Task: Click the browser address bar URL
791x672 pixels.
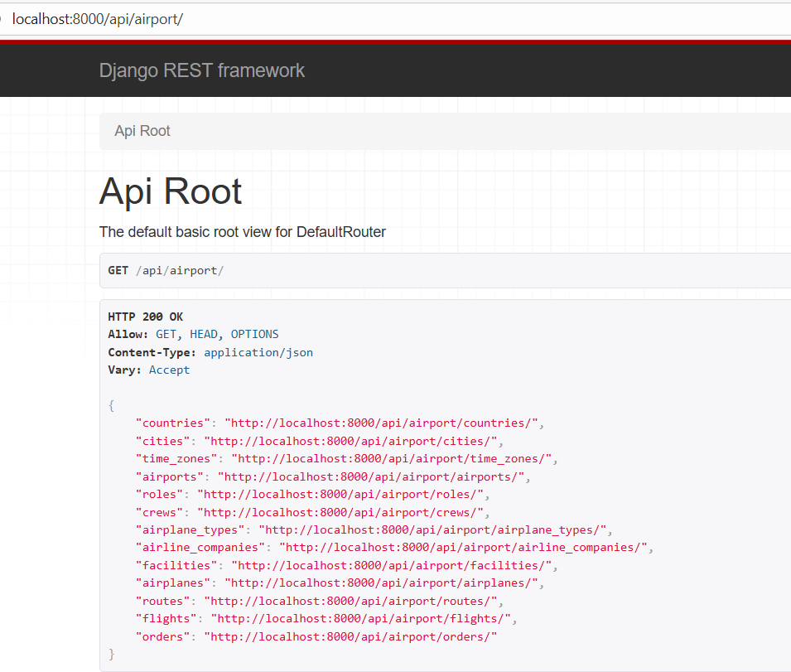Action: coord(97,18)
